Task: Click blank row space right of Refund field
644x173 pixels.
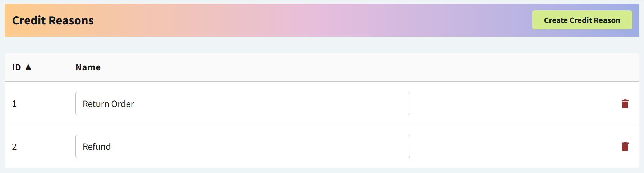Action: (510, 146)
